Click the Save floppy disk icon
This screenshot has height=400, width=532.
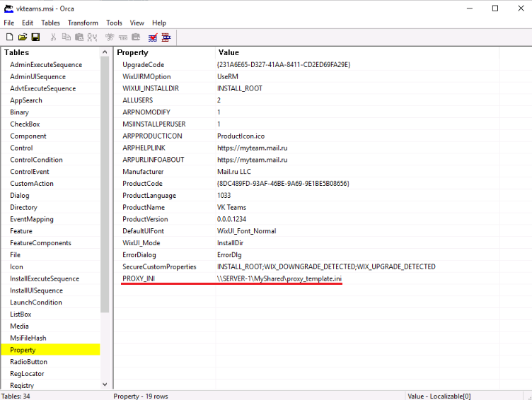tap(35, 37)
